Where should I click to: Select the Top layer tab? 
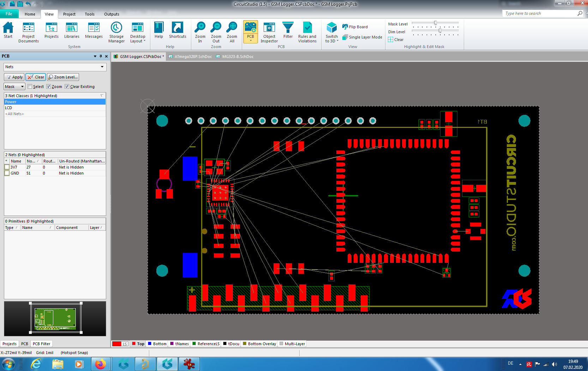click(138, 344)
